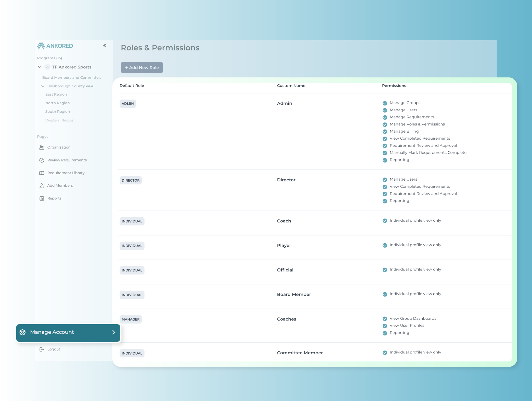Viewport: 532px width, 401px height.
Task: Open the Organization people icon in sidebar
Action: [42, 147]
